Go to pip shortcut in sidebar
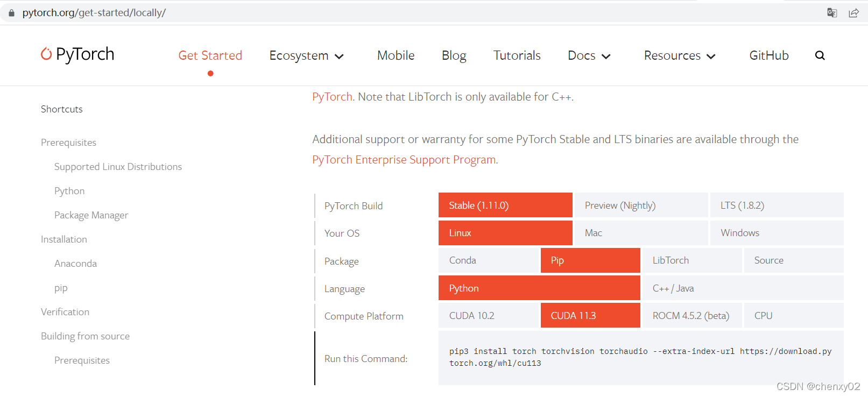 tap(61, 288)
